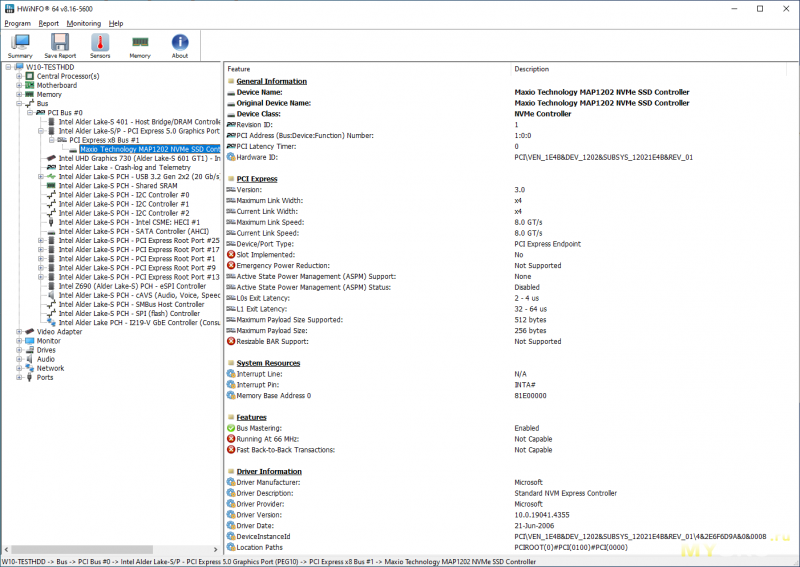The image size is (800, 567).
Task: Open the Summary toolbar icon
Action: click(x=20, y=46)
